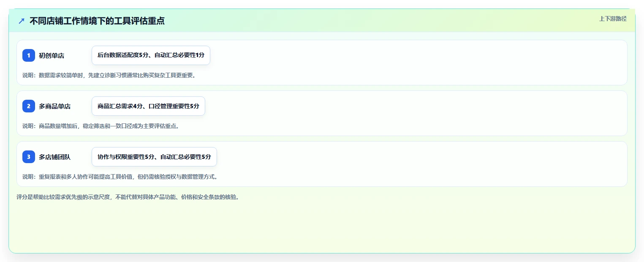Screen dimensions: 644x262
Task: Select the 多店铺团队 row label
Action: (x=55, y=157)
